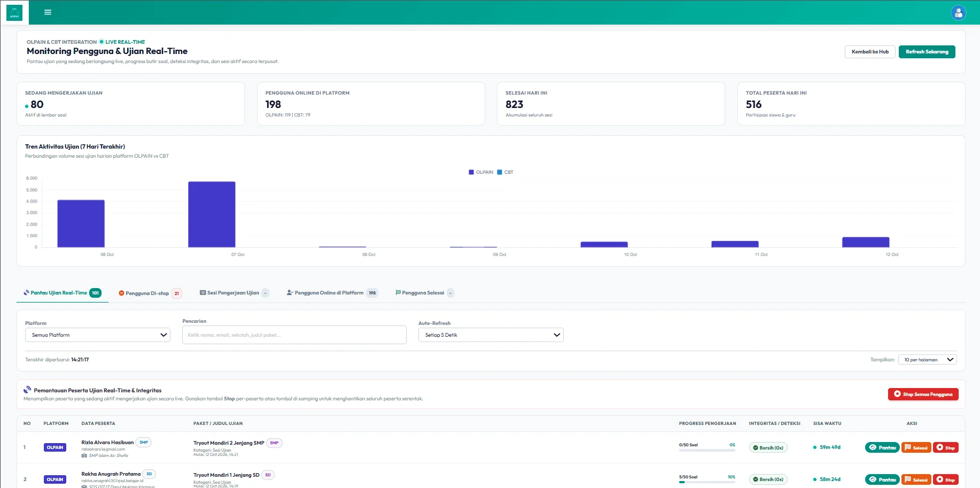This screenshot has width=980, height=488.
Task: Expand Auto-Refresh dropdown set to Setiap 5 Detik
Action: point(491,335)
